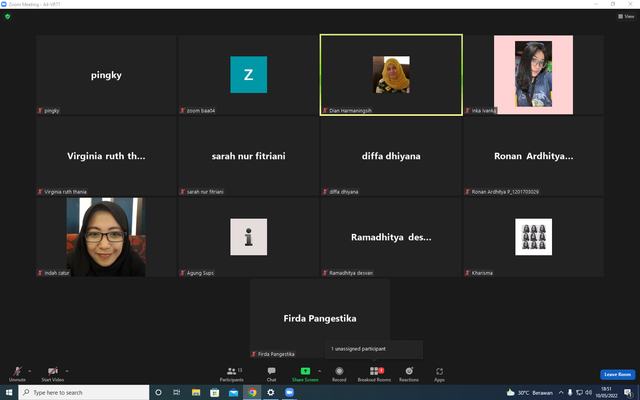Select the Ramadhitya desvan tile
Viewport: 640px width, 400px height.
(391, 237)
